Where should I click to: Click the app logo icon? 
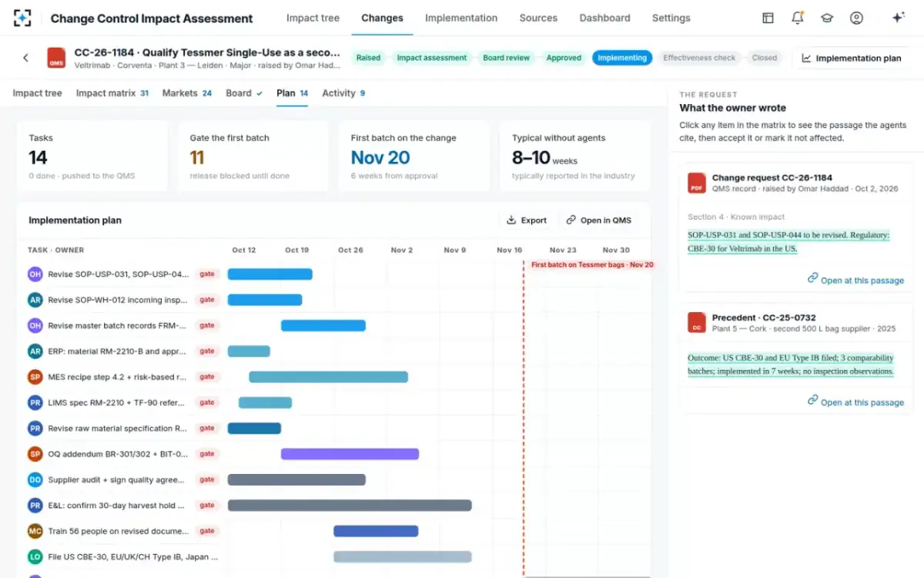pyautogui.click(x=23, y=18)
